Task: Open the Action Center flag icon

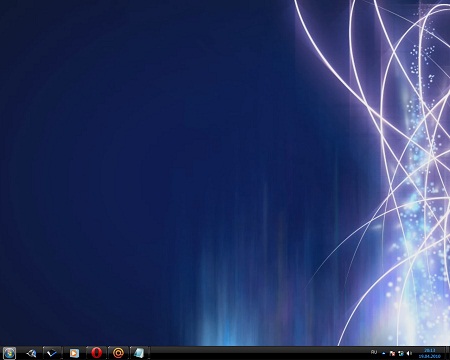Action: (x=392, y=353)
